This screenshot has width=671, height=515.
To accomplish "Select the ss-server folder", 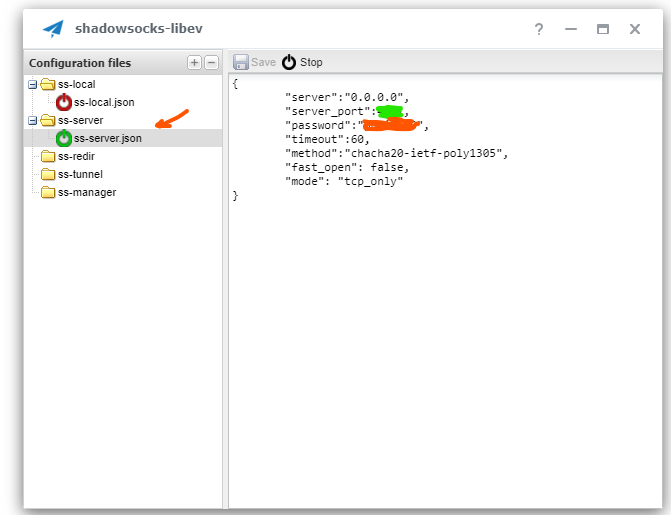I will (80, 120).
